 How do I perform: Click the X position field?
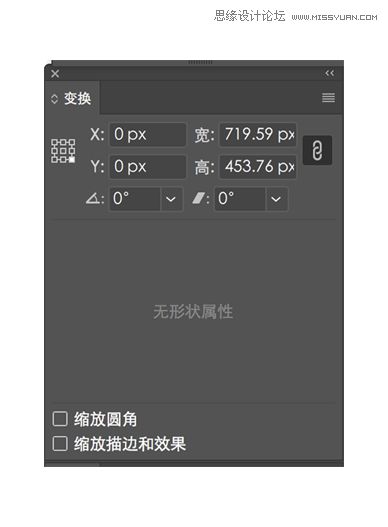(148, 135)
